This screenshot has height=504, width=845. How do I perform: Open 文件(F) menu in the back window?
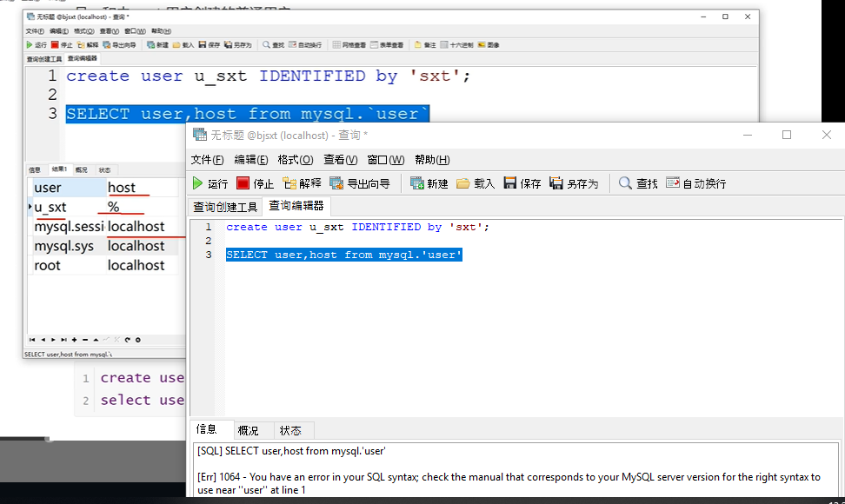tap(35, 31)
